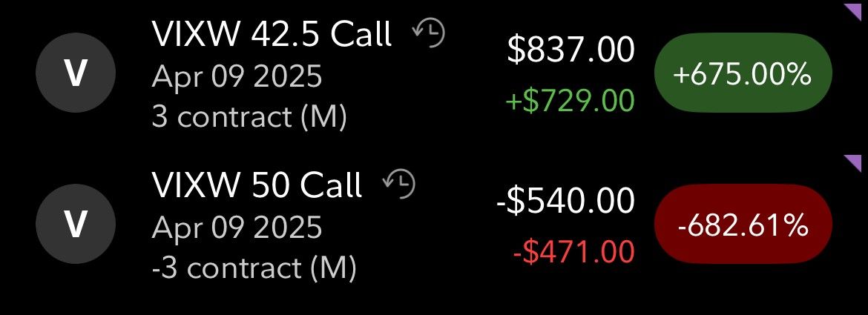Screen dimensions: 868x315
Task: Open the VIXW 50 Call position title
Action: [x=257, y=185]
